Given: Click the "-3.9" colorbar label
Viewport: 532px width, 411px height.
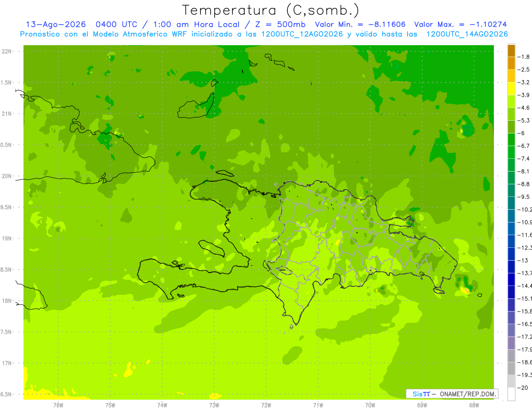Looking at the screenshot, I should pyautogui.click(x=524, y=95).
